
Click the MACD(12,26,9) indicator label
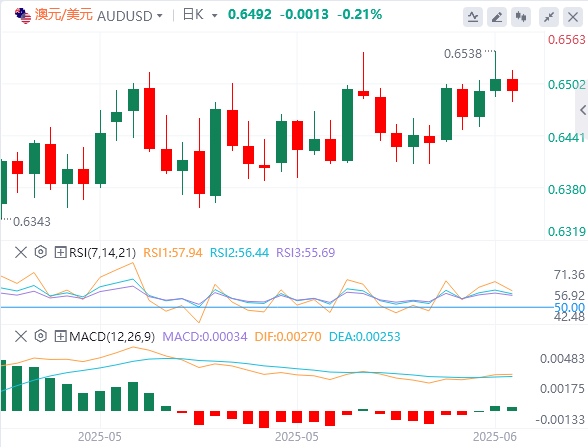(x=112, y=337)
